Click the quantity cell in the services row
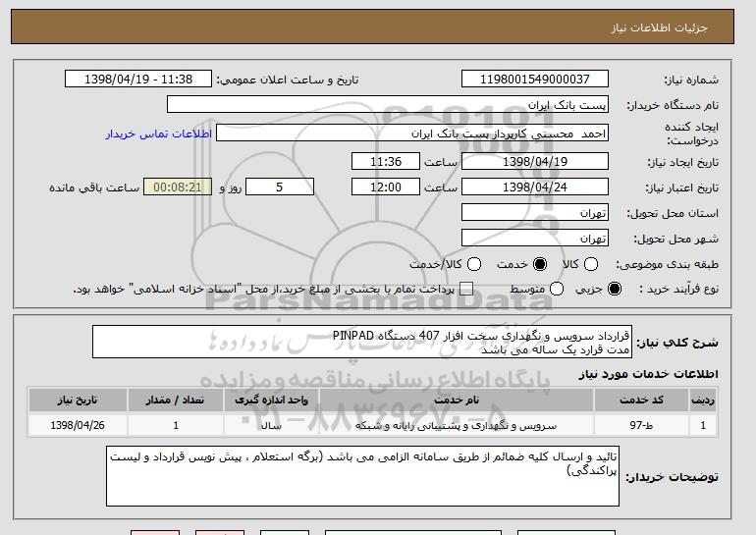Screen dimensions: 756x535 176,426
